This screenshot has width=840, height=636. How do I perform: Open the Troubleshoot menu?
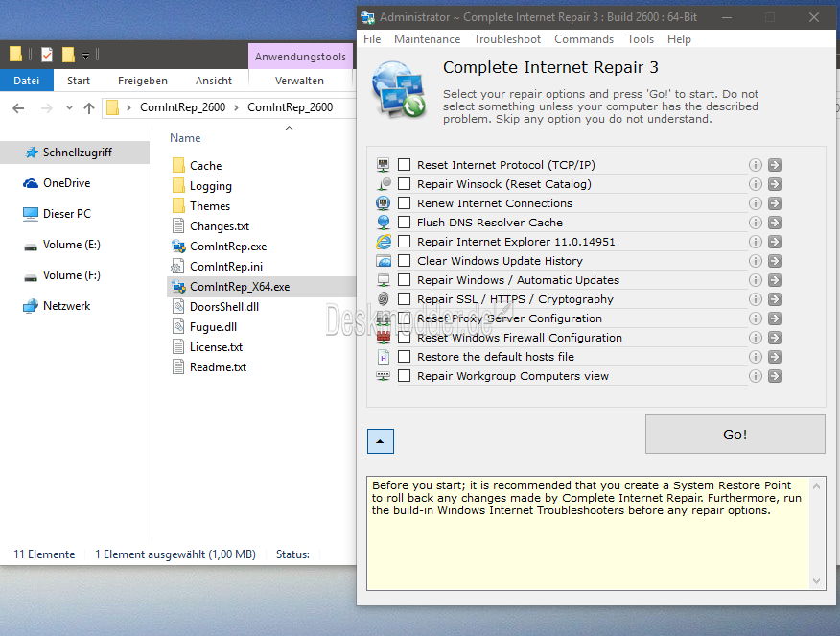point(507,39)
